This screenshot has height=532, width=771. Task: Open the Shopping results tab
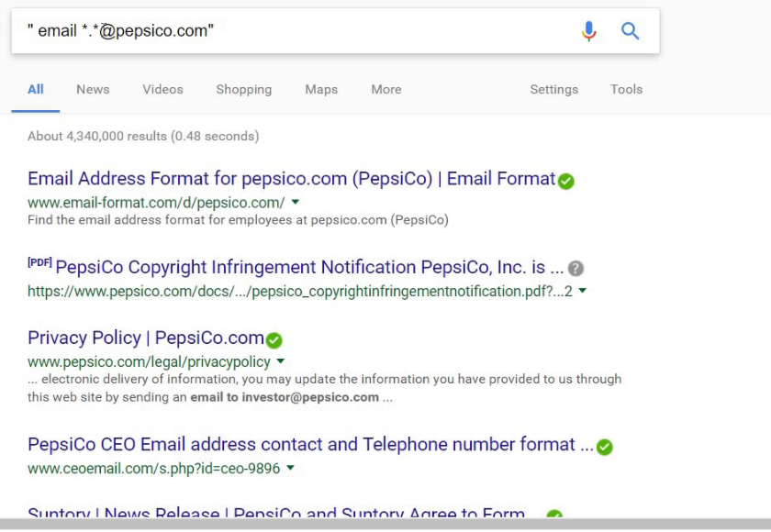pos(243,90)
